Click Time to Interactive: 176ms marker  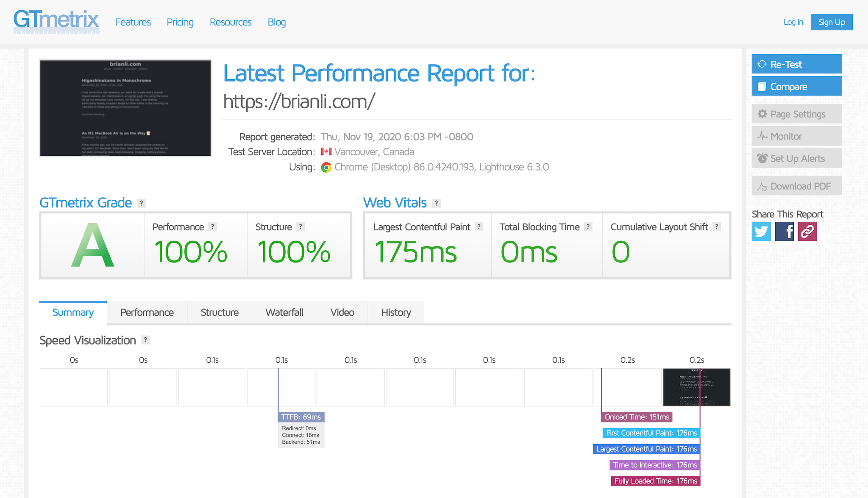tap(655, 465)
